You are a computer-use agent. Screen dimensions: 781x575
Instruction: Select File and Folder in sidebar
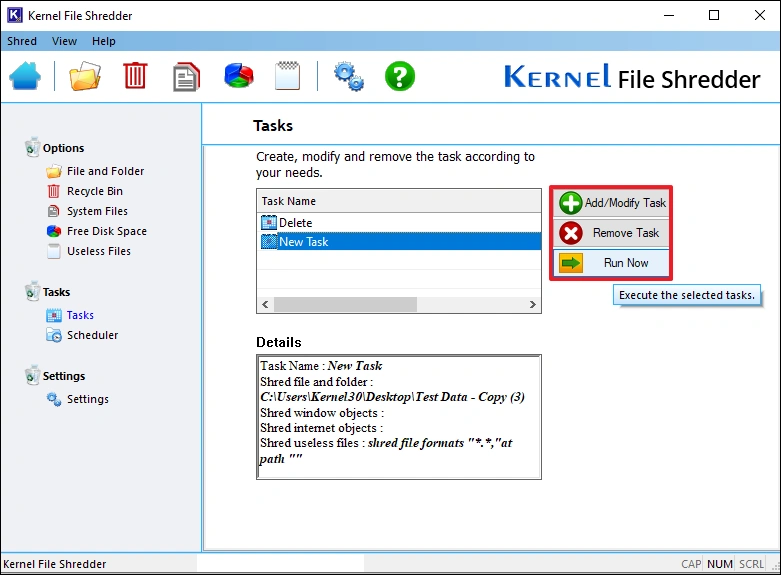(x=105, y=171)
